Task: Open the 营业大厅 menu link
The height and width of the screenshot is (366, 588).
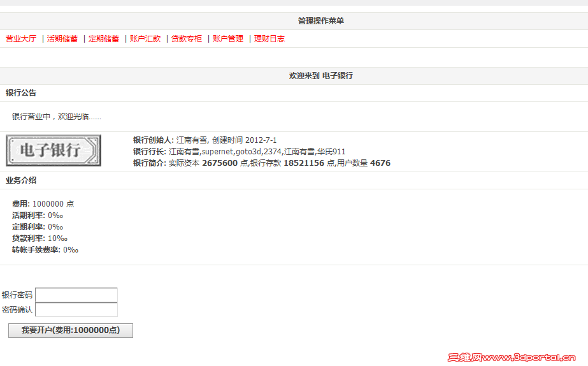Action: point(21,39)
